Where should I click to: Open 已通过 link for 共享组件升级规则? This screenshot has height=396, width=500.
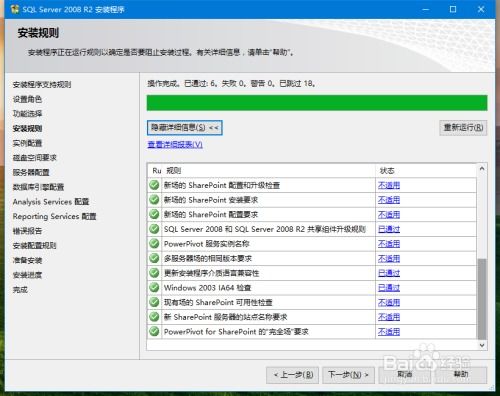(x=389, y=229)
